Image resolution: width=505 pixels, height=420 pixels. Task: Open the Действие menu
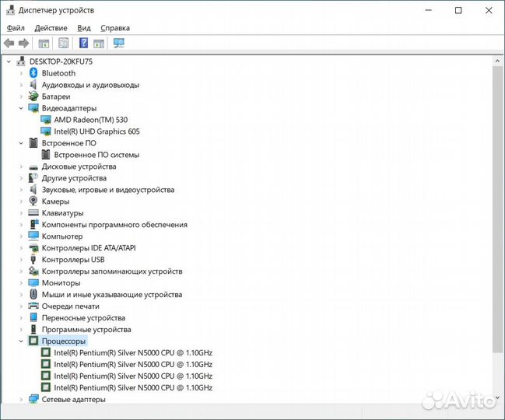[51, 28]
